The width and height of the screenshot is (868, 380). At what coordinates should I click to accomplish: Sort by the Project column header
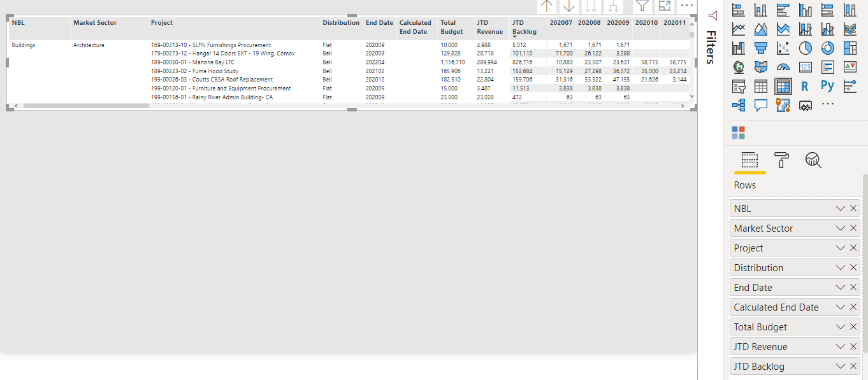point(162,23)
